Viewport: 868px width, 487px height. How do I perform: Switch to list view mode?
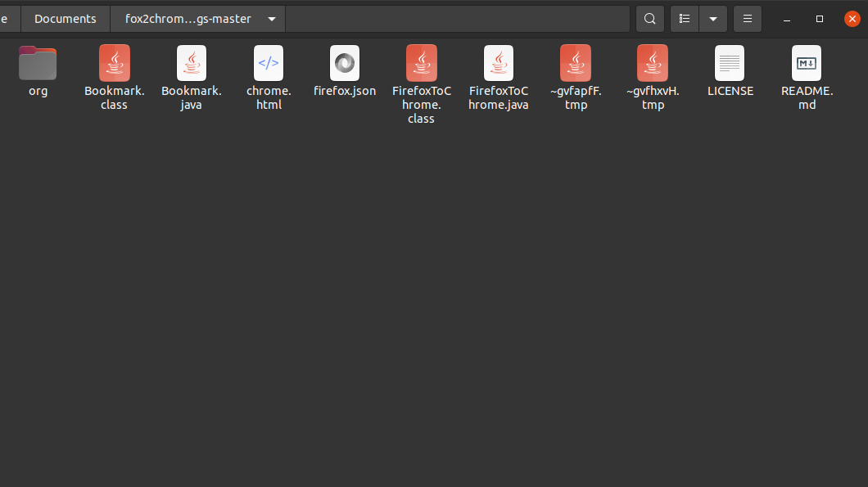tap(684, 18)
